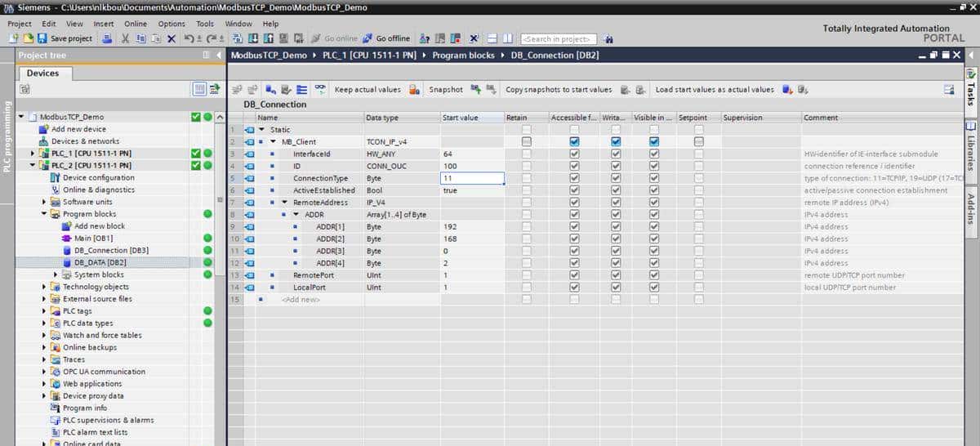Click the Print icon in the toolbar
980x446 pixels.
(108, 38)
